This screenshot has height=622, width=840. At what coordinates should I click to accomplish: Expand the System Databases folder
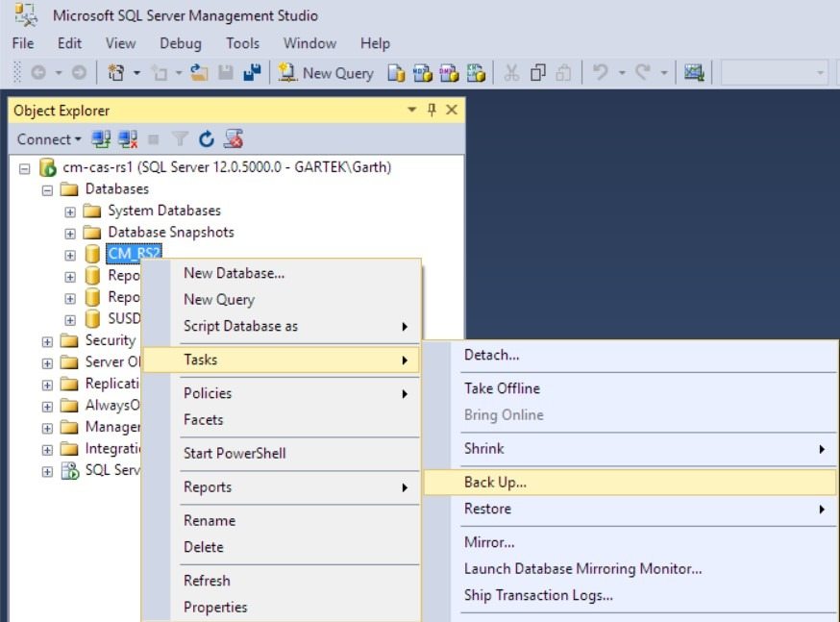pos(69,212)
